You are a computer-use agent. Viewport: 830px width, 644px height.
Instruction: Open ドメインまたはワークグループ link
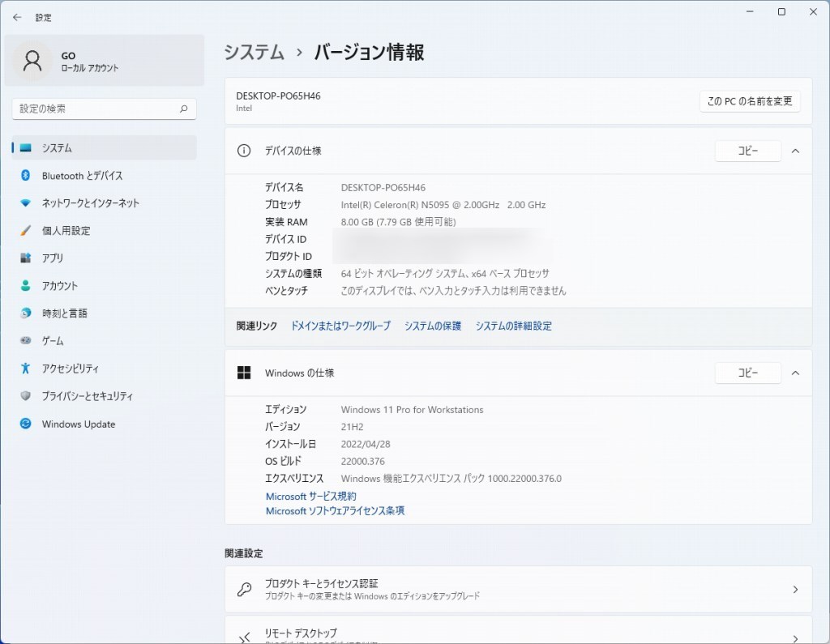pos(340,326)
